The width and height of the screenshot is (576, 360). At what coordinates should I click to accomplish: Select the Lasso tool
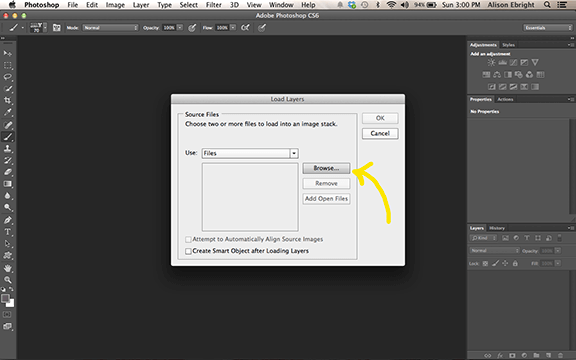pos(7,77)
